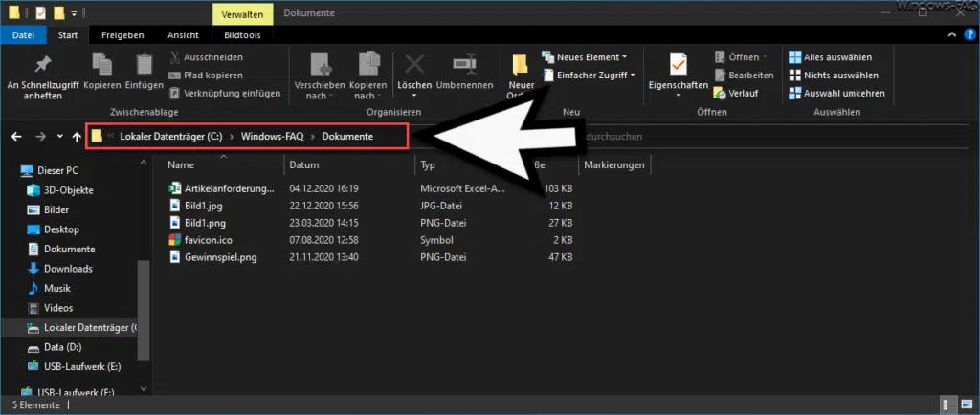Click the Einfügen clipboard icon
Image resolution: width=980 pixels, height=415 pixels.
tap(144, 73)
